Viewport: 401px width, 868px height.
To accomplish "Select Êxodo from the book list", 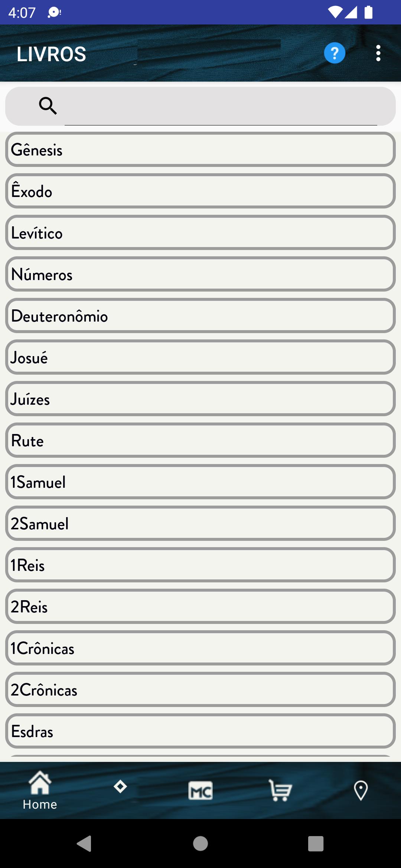I will (200, 191).
